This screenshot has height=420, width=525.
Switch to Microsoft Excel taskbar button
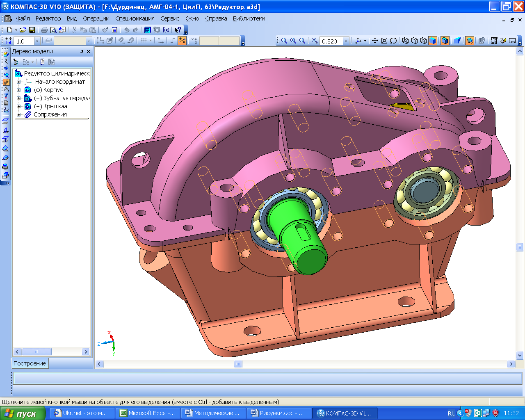[x=148, y=413]
